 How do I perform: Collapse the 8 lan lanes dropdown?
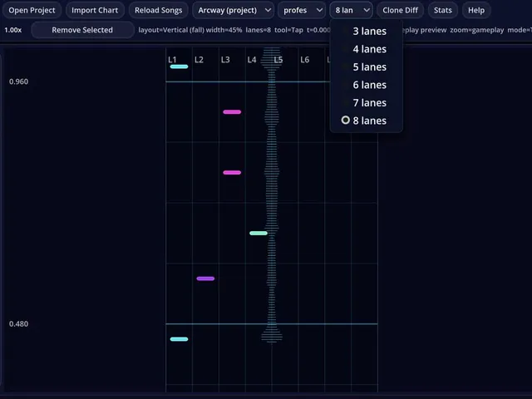(x=352, y=10)
